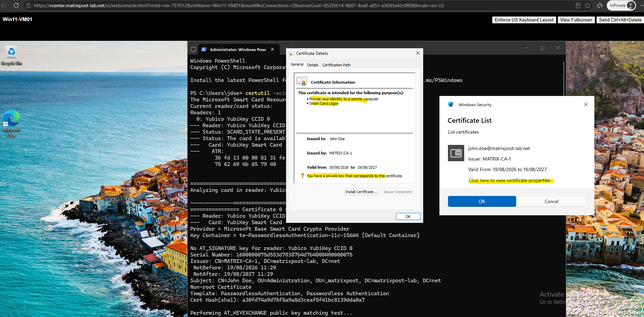Viewport: 644px width, 317px height.
Task: Open the 'Click here to view certificate properties' link
Action: tap(509, 180)
